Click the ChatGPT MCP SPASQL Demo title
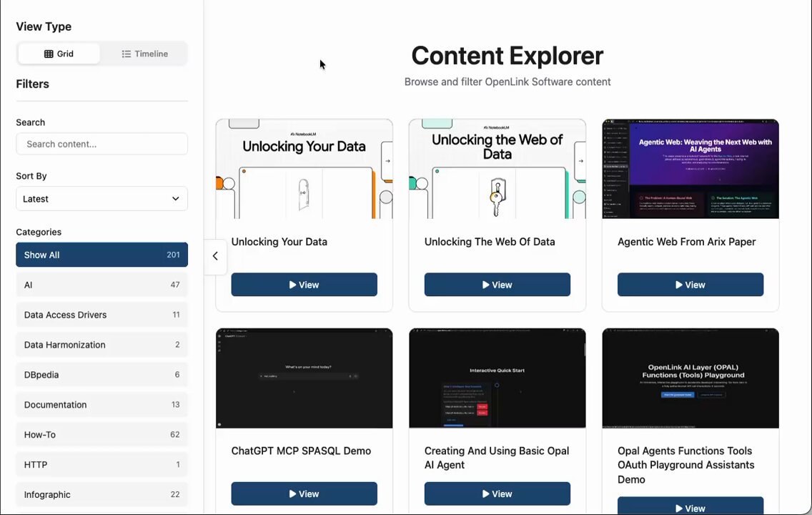 click(x=301, y=451)
